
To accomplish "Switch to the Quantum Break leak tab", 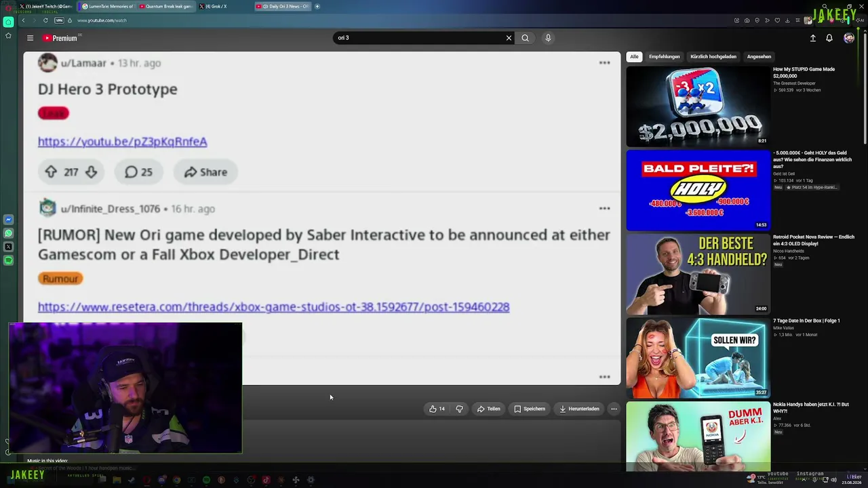I will coord(165,6).
